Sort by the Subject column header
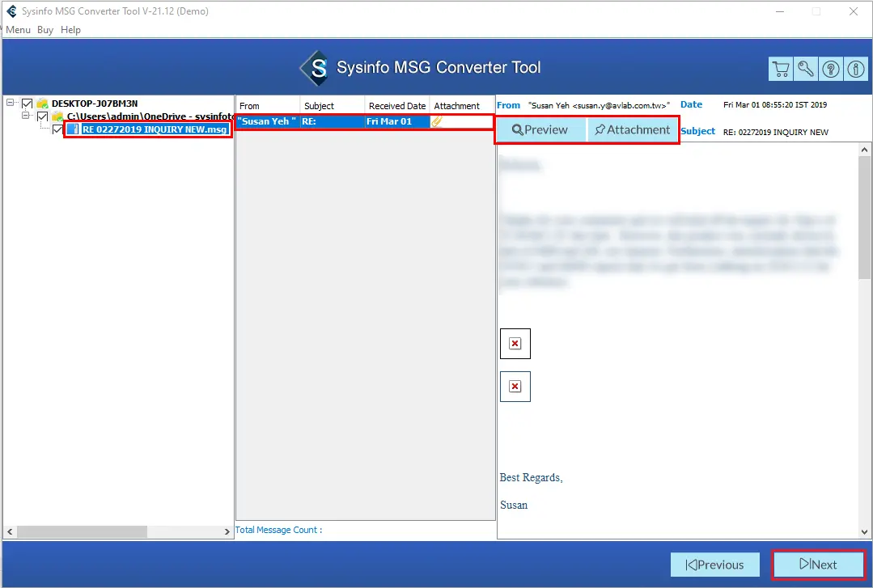 pyautogui.click(x=333, y=106)
